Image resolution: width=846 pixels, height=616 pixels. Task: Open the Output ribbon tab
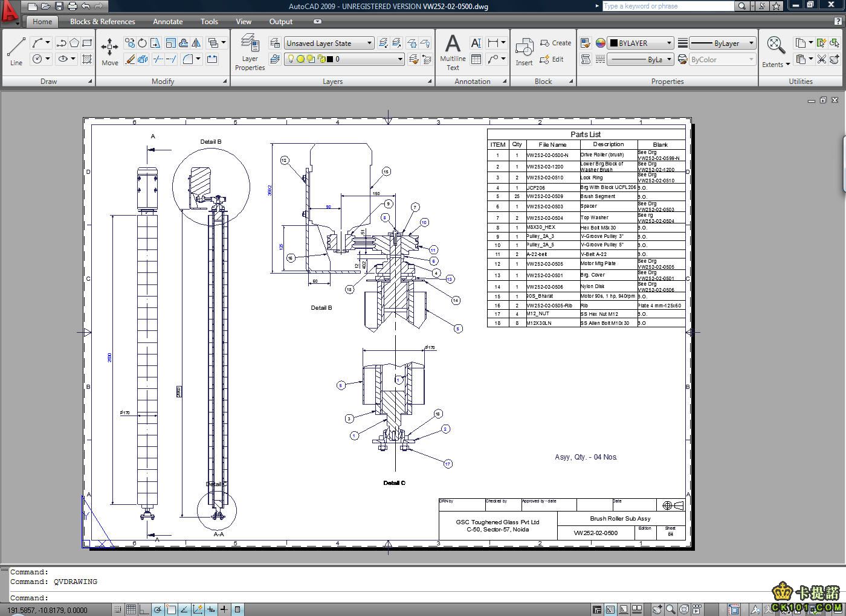(x=280, y=21)
